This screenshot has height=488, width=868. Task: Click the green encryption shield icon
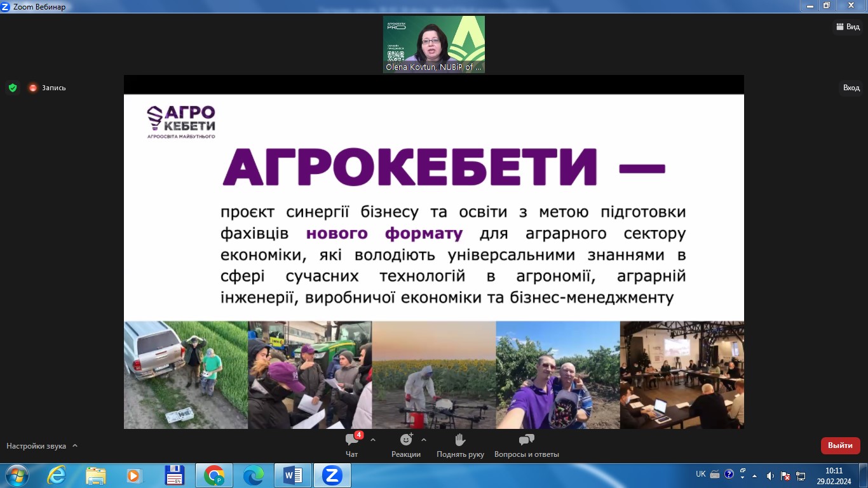click(13, 88)
